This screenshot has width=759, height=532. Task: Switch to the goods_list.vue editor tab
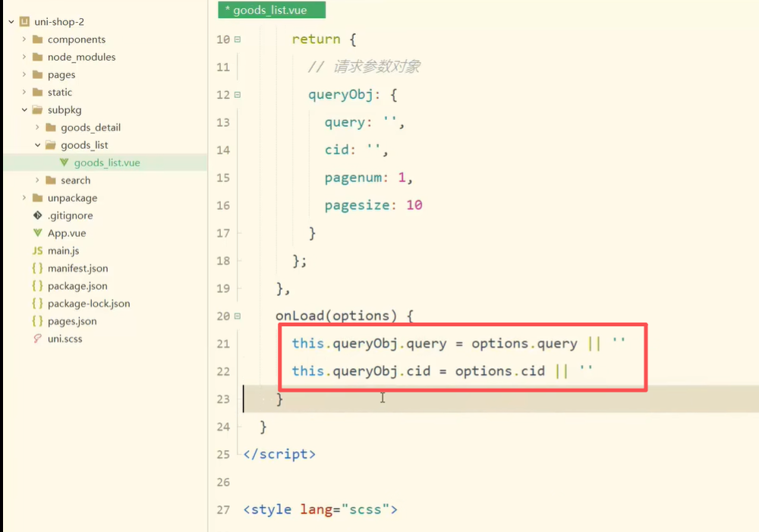pyautogui.click(x=272, y=10)
